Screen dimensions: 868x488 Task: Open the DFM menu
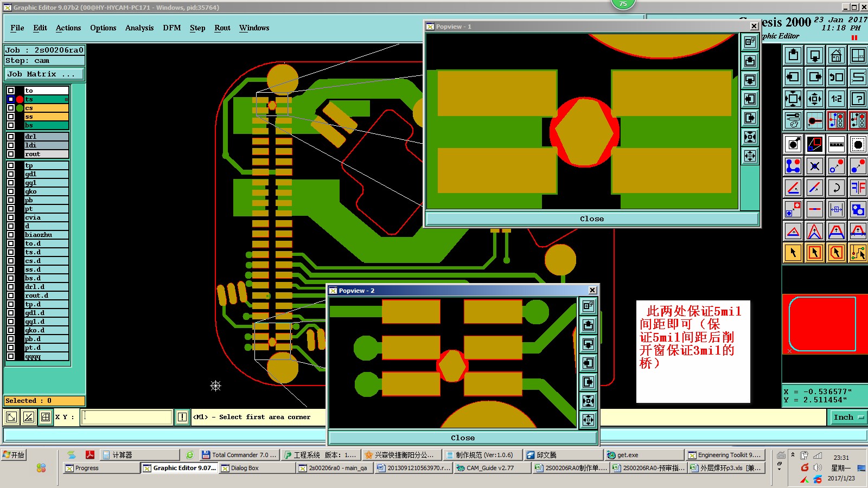[172, 28]
